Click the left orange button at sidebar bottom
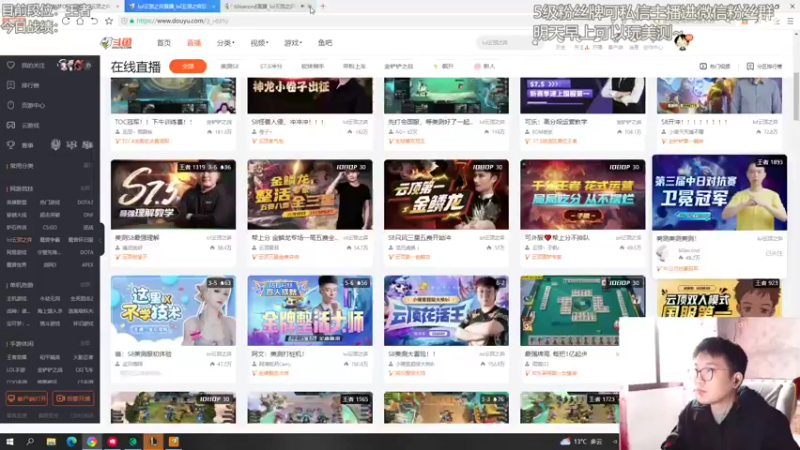The height and width of the screenshot is (450, 800). tap(27, 398)
